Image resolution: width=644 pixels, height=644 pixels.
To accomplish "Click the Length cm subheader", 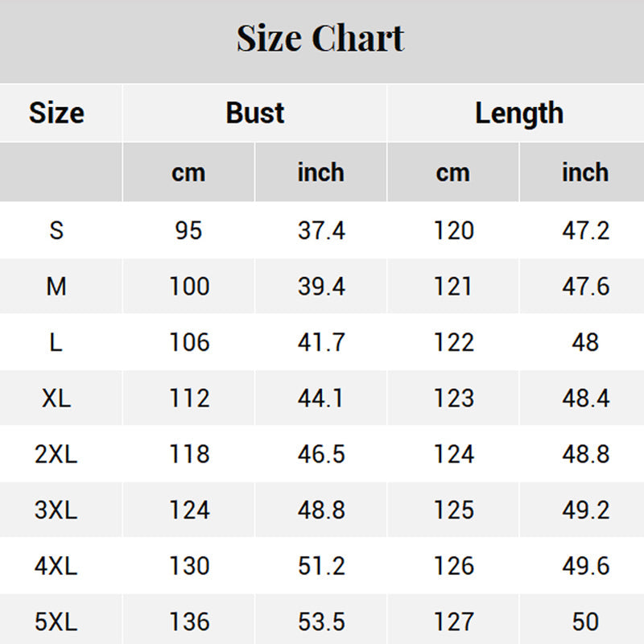I will 452,172.
